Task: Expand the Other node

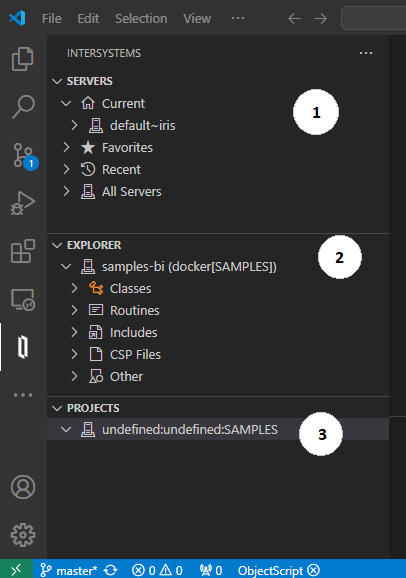Action: [74, 376]
